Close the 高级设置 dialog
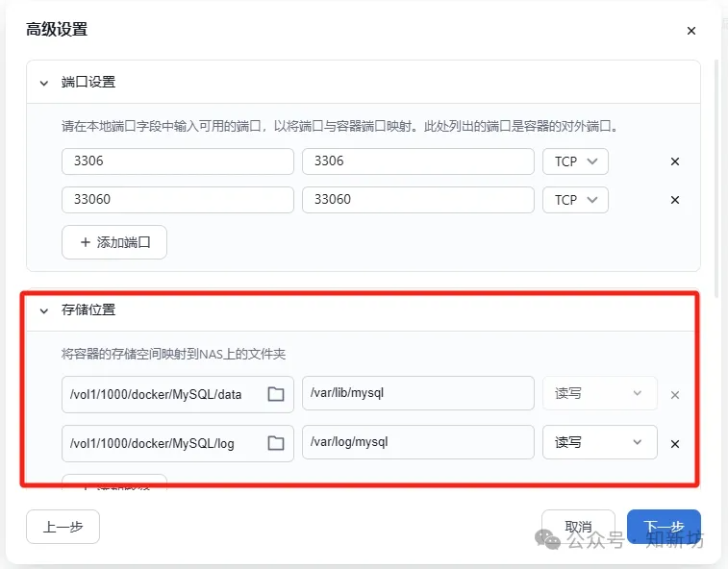 690,31
